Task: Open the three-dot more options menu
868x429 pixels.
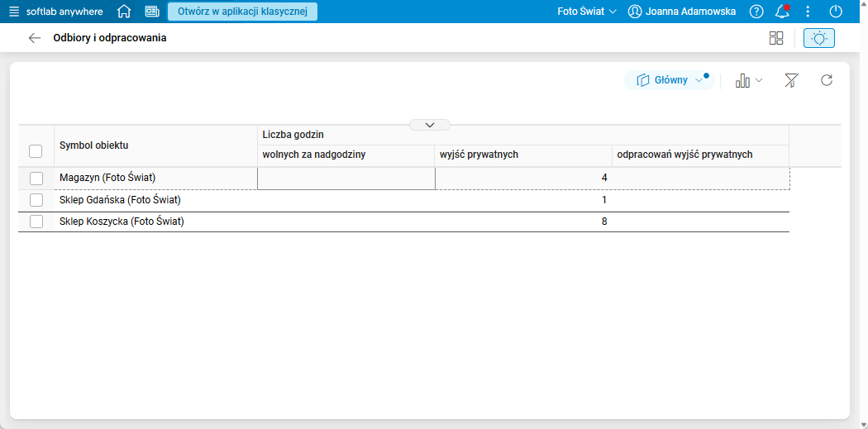Action: (808, 12)
